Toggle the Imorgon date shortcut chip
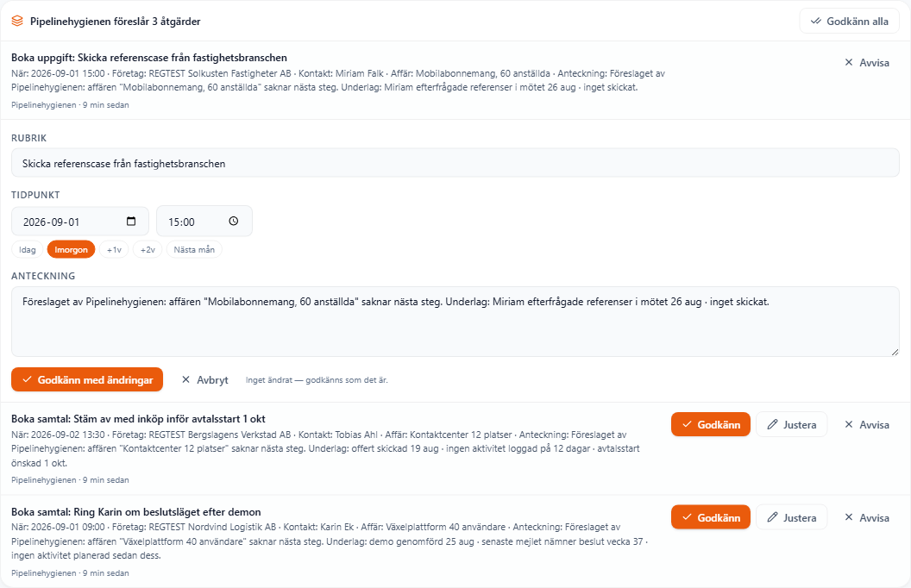This screenshot has width=911, height=588. (x=71, y=249)
